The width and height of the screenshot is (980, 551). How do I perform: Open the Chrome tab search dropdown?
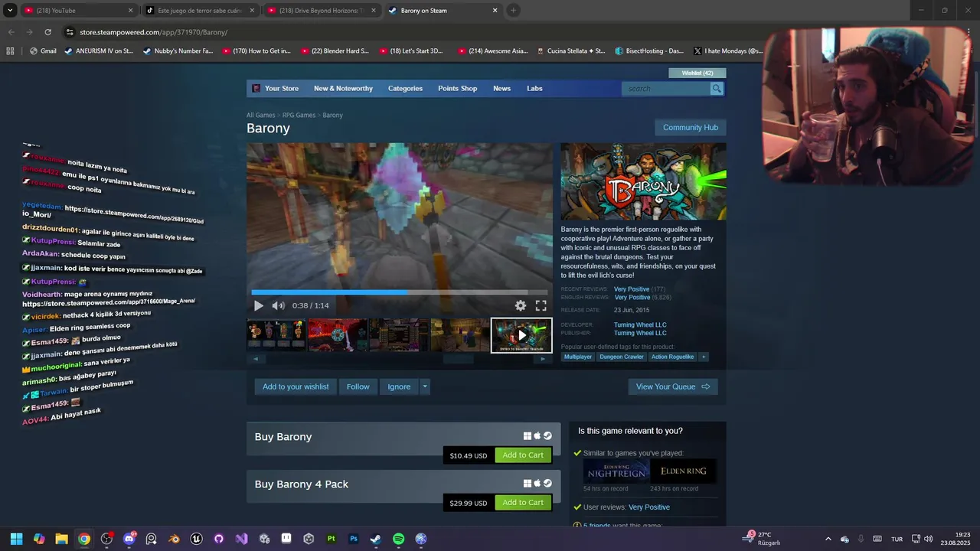click(x=10, y=11)
